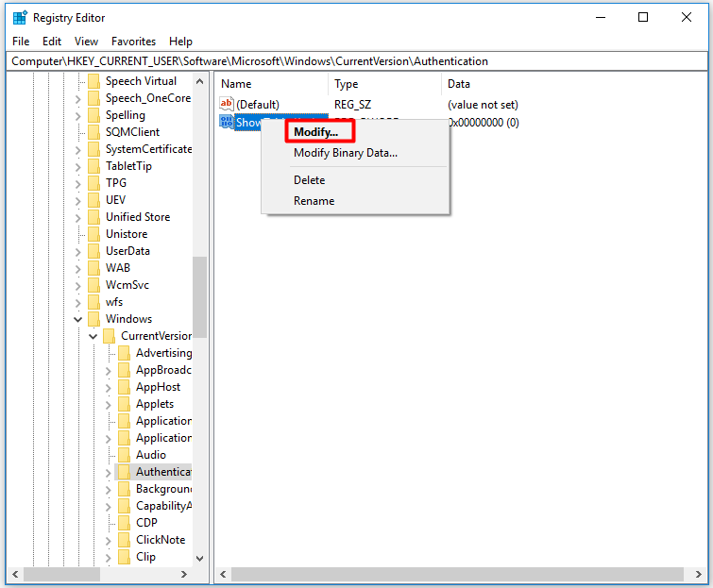Open the Help menu
This screenshot has height=588, width=713.
click(x=180, y=42)
